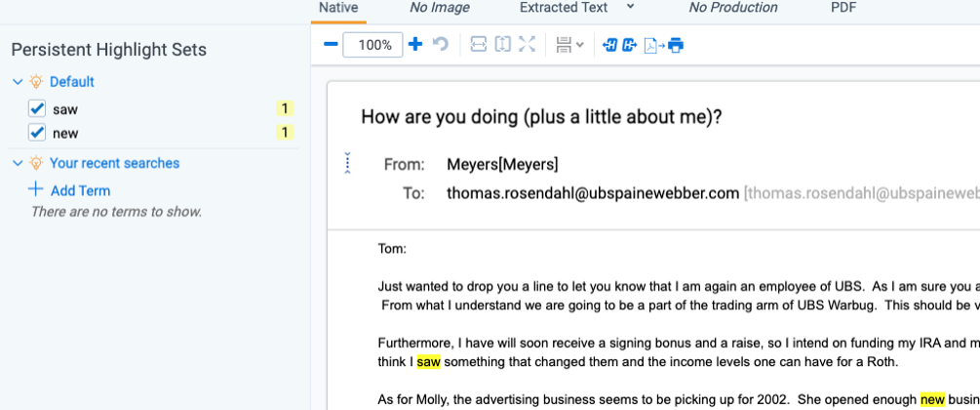Collapse the Default highlight set
Image resolution: width=980 pixels, height=410 pixels.
coord(18,82)
